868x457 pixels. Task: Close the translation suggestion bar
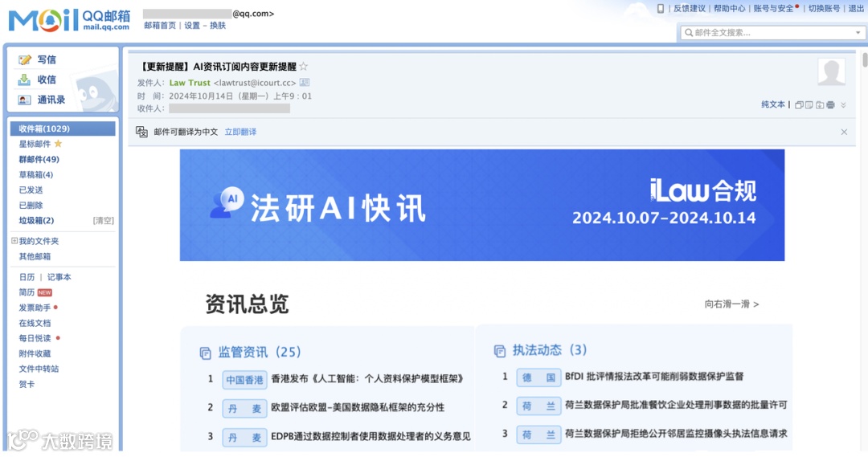pyautogui.click(x=844, y=132)
